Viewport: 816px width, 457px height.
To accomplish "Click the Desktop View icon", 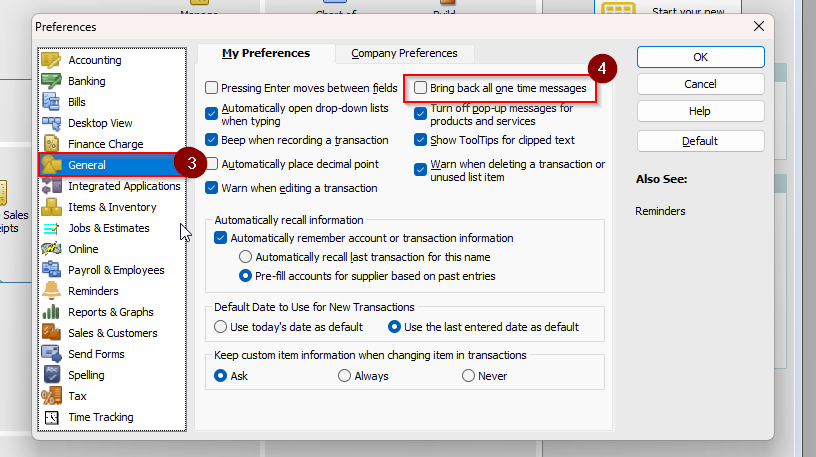I will click(x=51, y=123).
